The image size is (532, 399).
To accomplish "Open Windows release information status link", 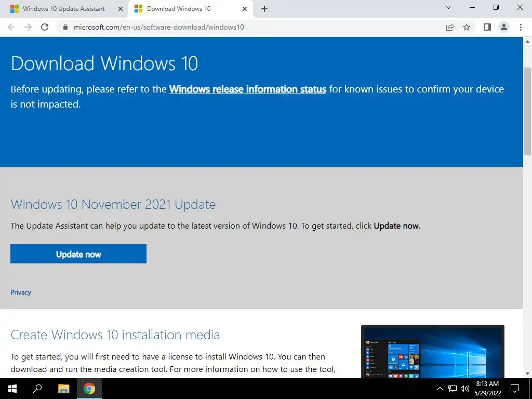I will pos(248,89).
